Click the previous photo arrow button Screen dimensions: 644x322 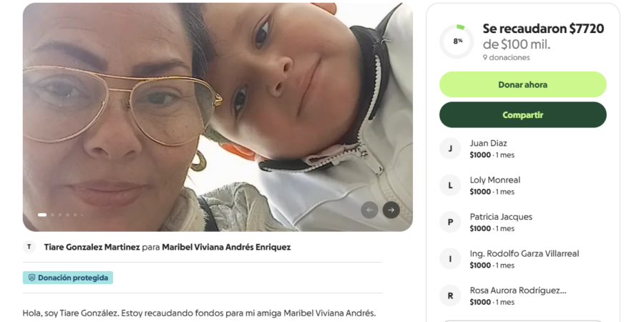(369, 210)
